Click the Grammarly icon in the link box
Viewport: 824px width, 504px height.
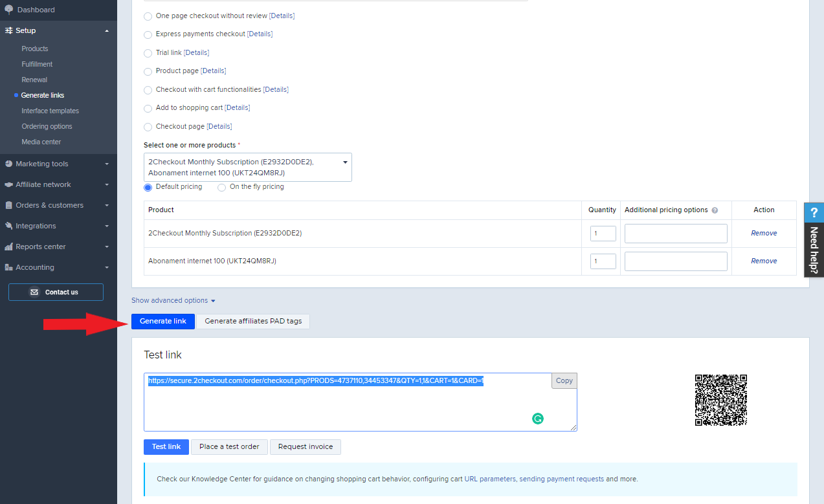click(x=537, y=419)
